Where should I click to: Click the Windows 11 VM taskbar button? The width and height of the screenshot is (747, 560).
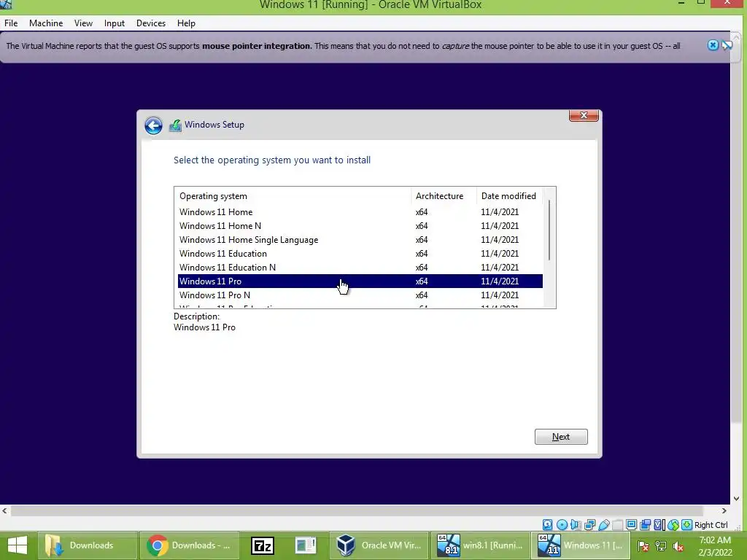click(581, 545)
